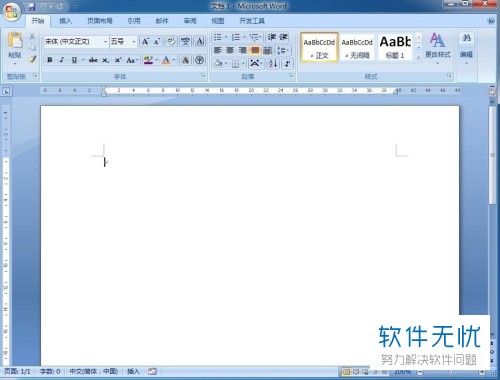Center align text
This screenshot has width=500, height=380.
[x=230, y=50]
